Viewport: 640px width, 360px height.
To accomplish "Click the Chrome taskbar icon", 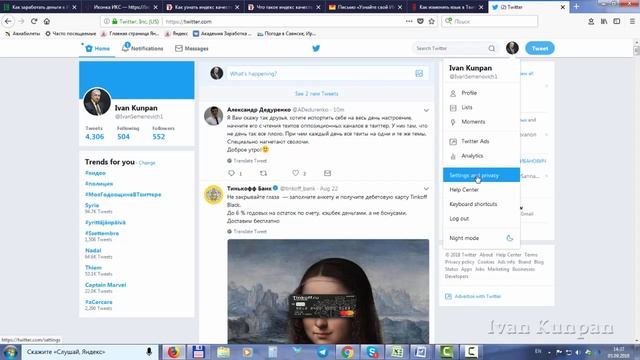I will 347,352.
